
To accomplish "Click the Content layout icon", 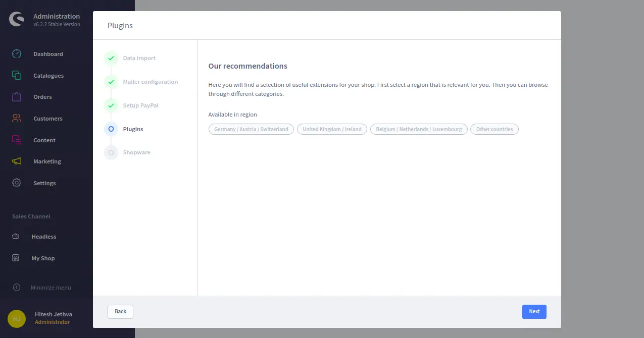I will [x=17, y=140].
